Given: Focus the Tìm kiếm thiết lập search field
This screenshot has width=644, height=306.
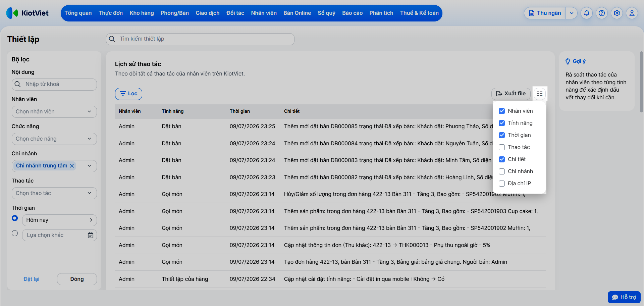Looking at the screenshot, I should click(x=200, y=39).
